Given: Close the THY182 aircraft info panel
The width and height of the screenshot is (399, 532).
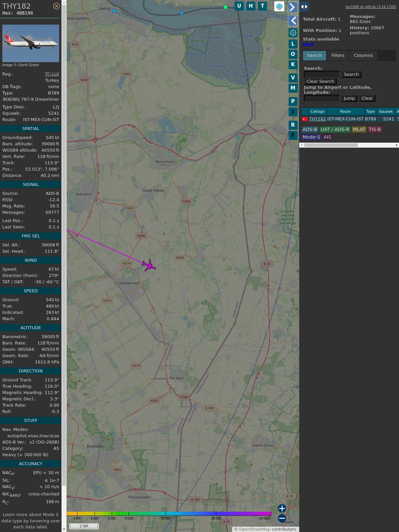Looking at the screenshot, I should (57, 6).
